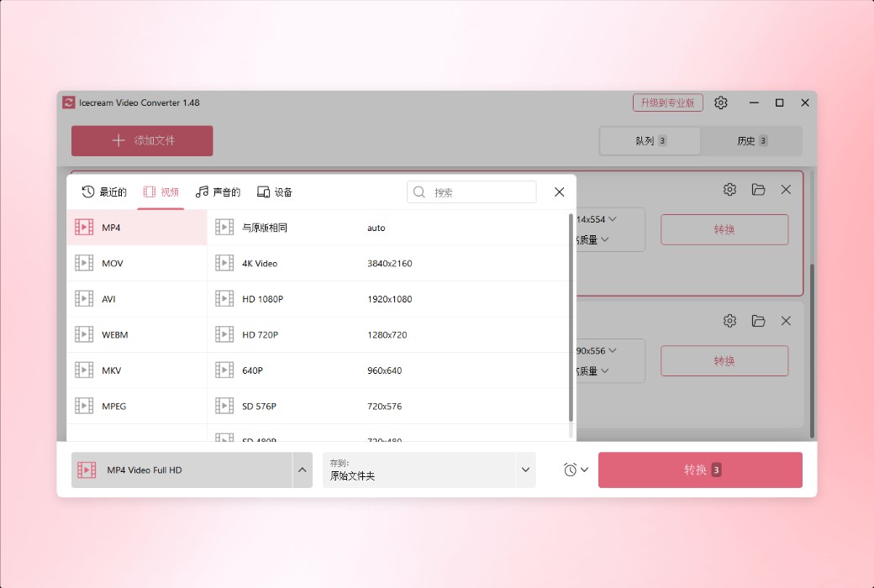Collapse the output format selector chevron

[303, 470]
